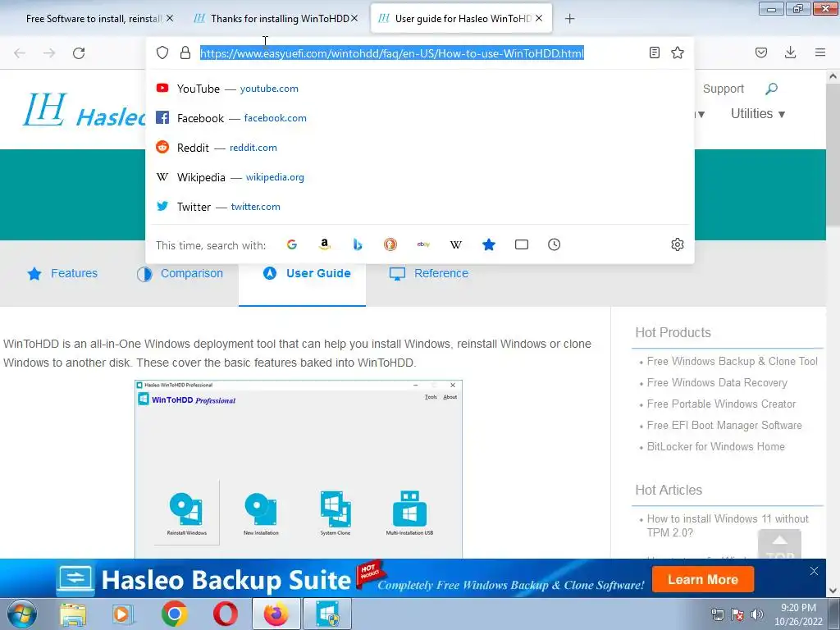Open Free EFI Boot Manager Software link
This screenshot has width=840, height=630.
pos(724,426)
